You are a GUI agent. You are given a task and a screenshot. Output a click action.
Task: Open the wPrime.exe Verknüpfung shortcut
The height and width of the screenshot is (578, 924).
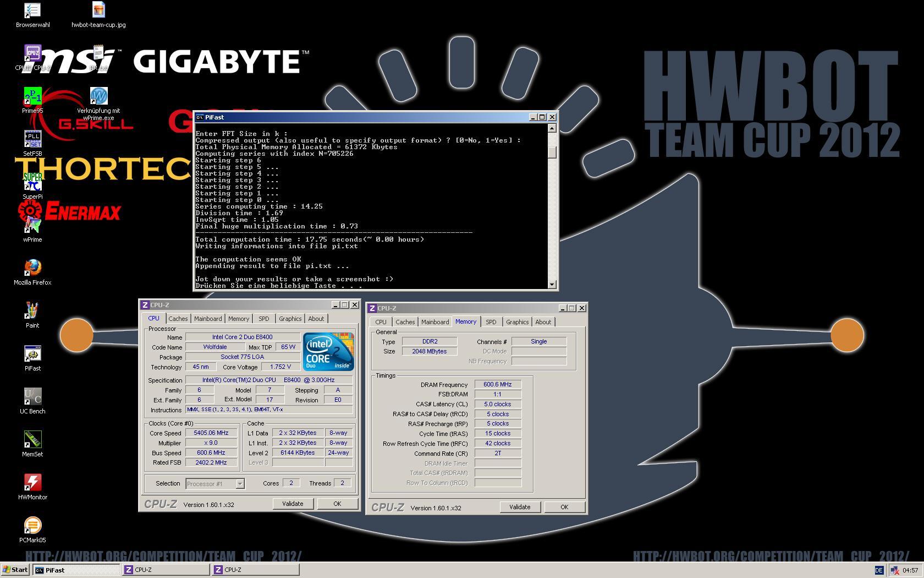(x=98, y=103)
